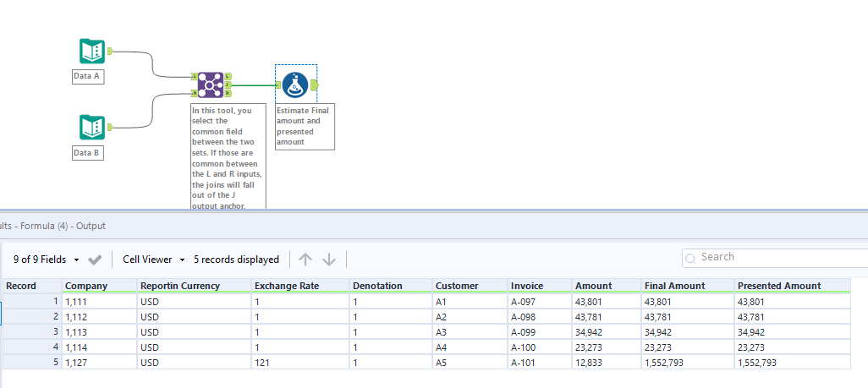Click the purple Join tool icon
The height and width of the screenshot is (388, 868).
(x=211, y=85)
